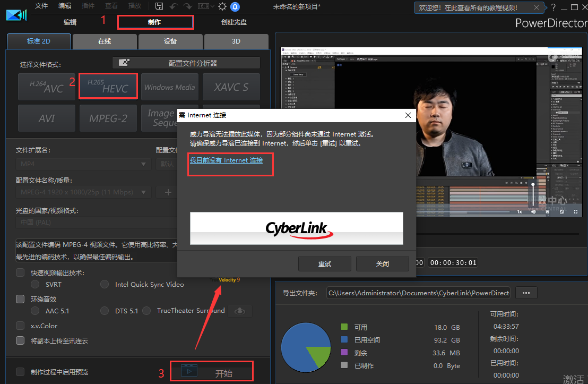Image resolution: width=588 pixels, height=384 pixels.
Task: Switch to the 创建光盘 module tab
Action: coord(234,22)
